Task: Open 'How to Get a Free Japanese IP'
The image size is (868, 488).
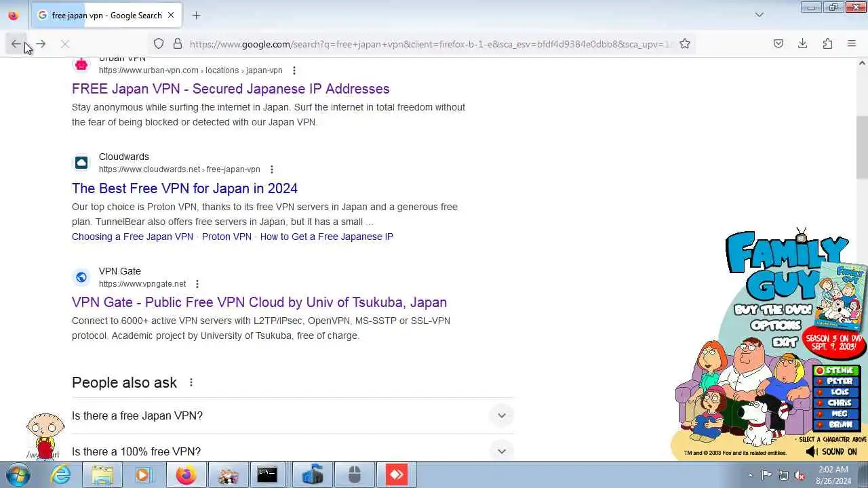Action: pos(326,237)
